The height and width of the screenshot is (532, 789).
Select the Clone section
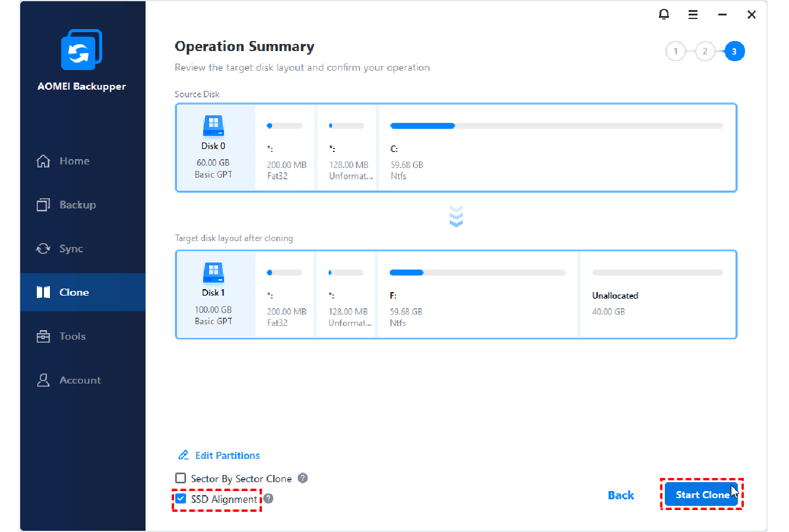tap(83, 292)
